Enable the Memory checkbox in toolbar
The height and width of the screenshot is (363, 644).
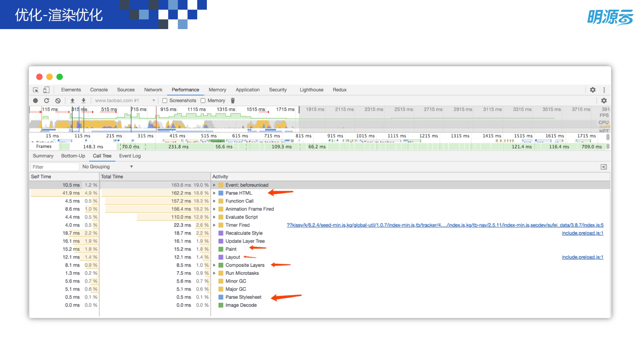coord(203,100)
